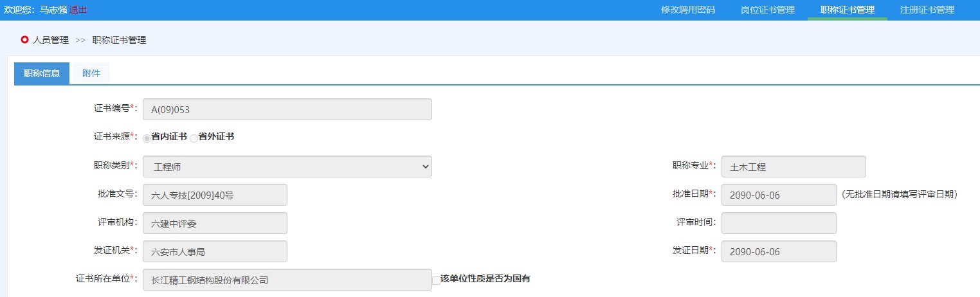Click the 发证机关 input field

coord(215,251)
